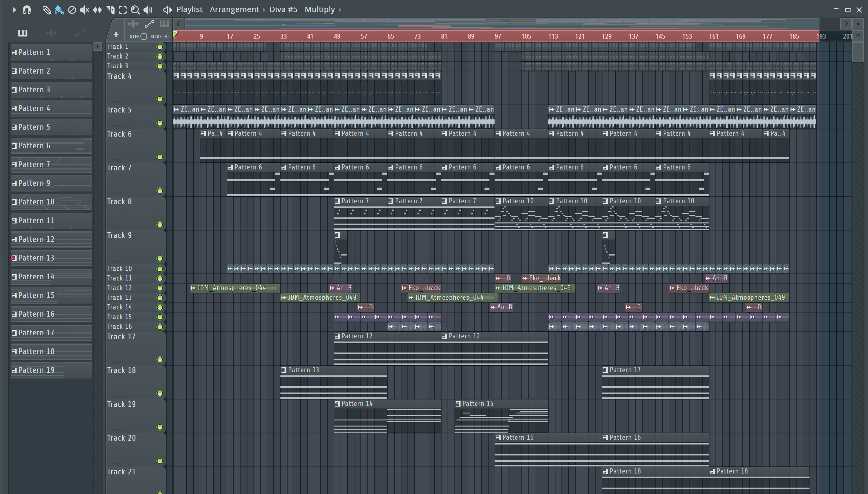Screen dimensions: 868x494
Task: Enable the STEP checkbox
Action: point(144,36)
